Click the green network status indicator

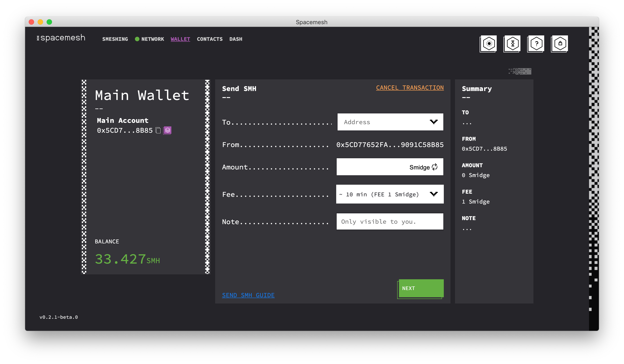137,39
